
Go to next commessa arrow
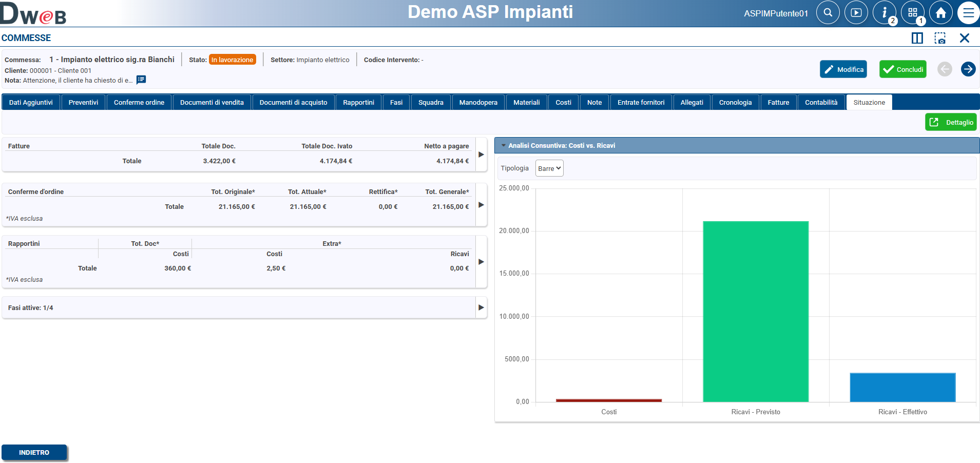click(x=968, y=69)
